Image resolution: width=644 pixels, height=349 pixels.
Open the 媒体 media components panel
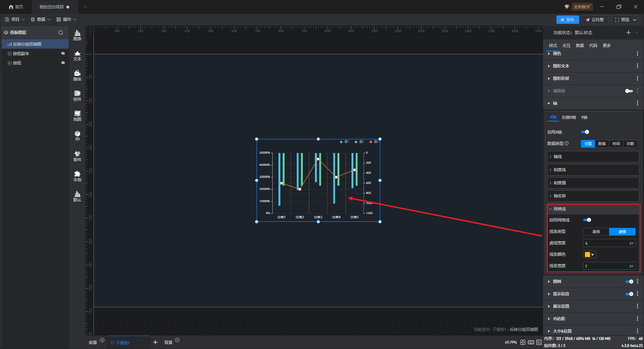77,76
